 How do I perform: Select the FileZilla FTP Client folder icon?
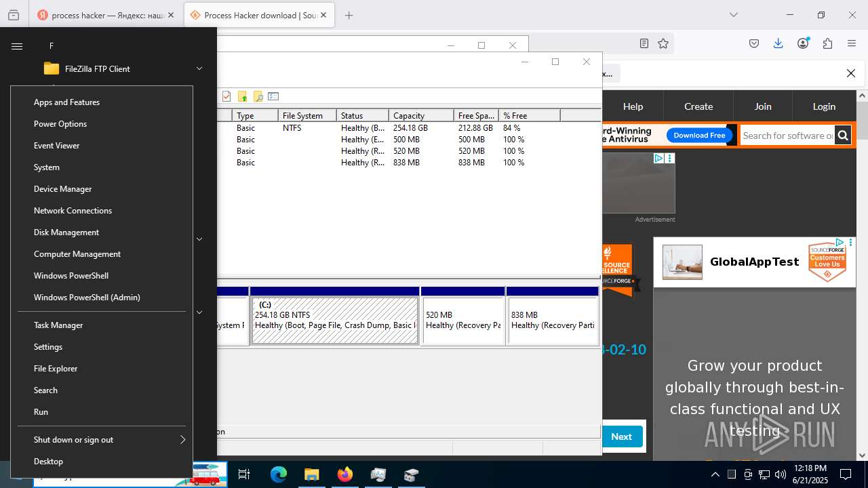click(52, 68)
